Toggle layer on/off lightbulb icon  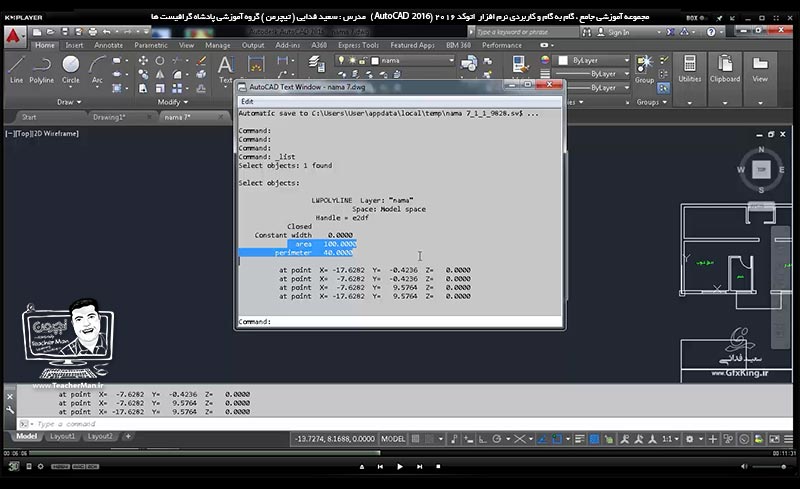click(341, 60)
